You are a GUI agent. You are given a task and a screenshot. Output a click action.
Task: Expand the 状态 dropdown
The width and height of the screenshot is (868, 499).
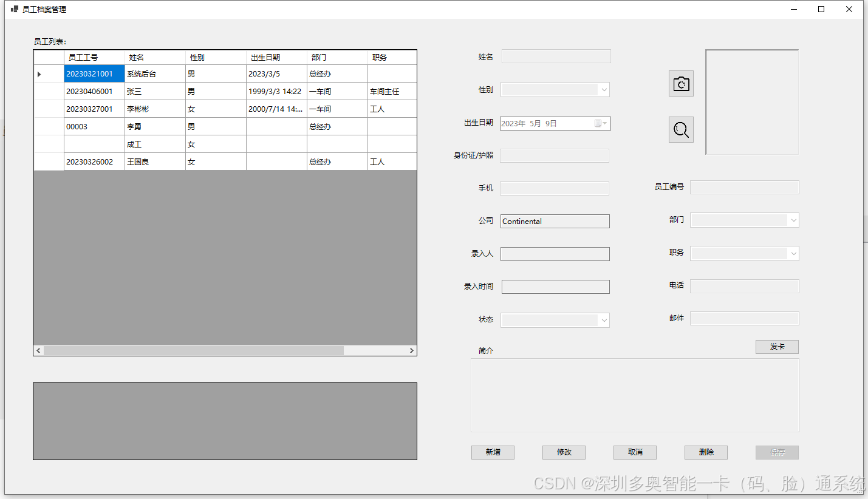coord(604,320)
